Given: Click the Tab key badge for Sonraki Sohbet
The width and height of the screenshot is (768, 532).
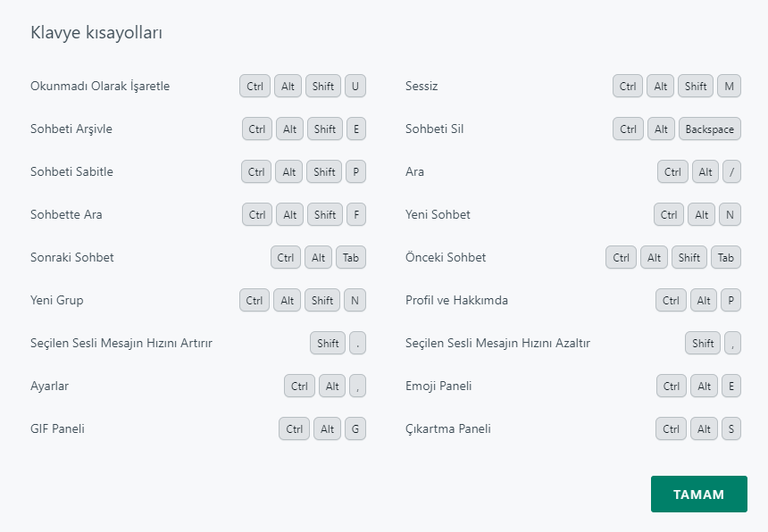Looking at the screenshot, I should [x=351, y=258].
